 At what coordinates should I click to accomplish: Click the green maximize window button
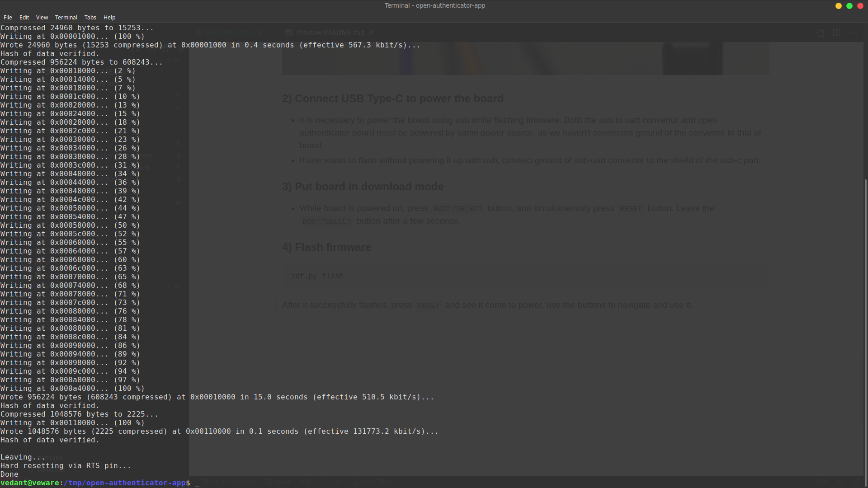click(849, 6)
